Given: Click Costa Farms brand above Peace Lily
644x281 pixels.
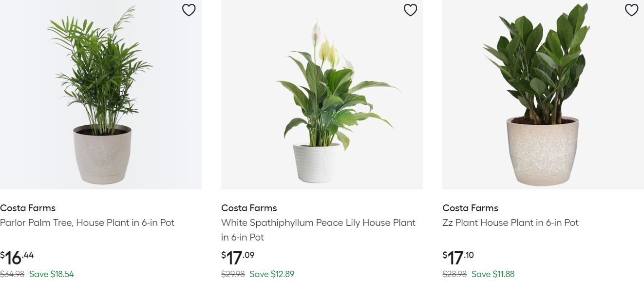Looking at the screenshot, I should [x=249, y=208].
